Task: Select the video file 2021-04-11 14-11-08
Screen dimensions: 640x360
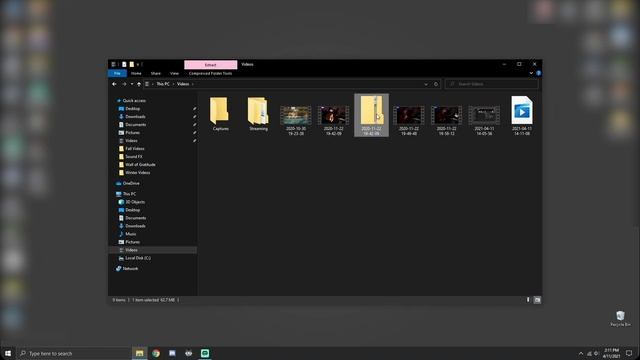Action: pos(522,116)
